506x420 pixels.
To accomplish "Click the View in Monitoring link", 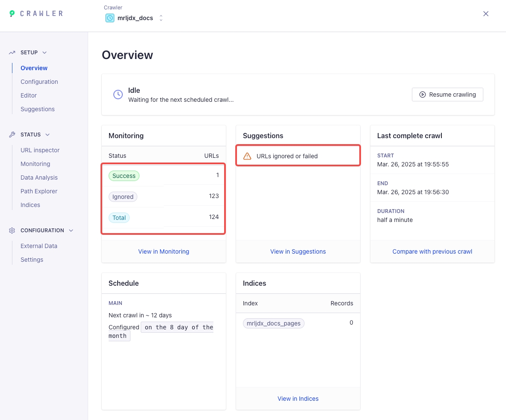I will [164, 251].
